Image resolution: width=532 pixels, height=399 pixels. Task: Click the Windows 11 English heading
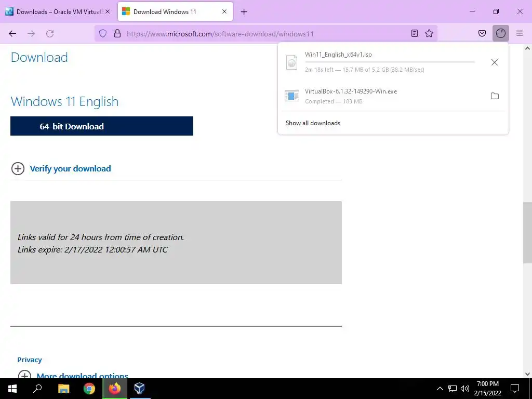(64, 101)
